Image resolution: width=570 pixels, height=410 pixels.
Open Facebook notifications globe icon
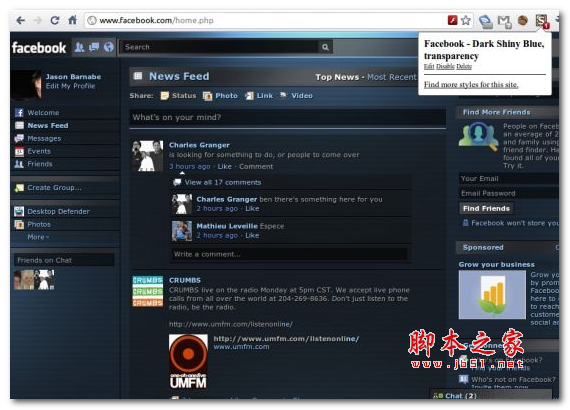point(108,47)
